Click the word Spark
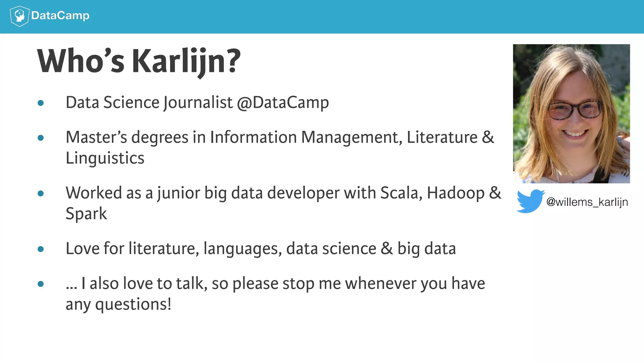The width and height of the screenshot is (644, 362). click(86, 214)
